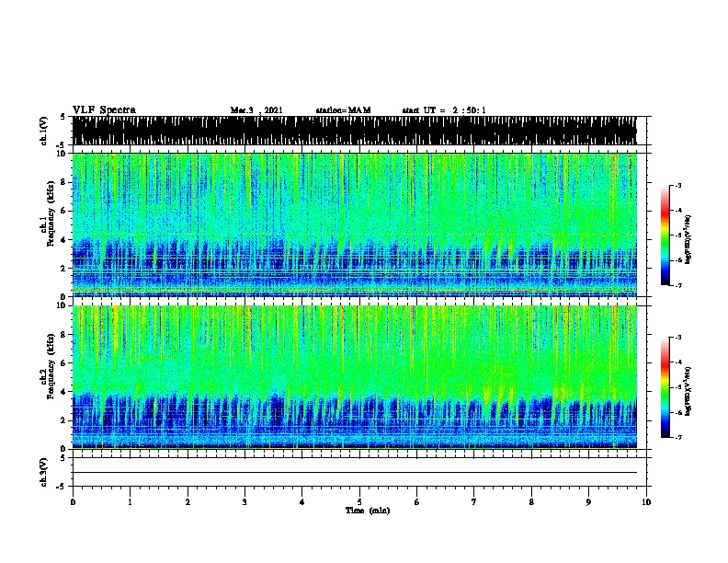
Task: Click the "VLF Spectra" title text
Action: click(x=104, y=110)
